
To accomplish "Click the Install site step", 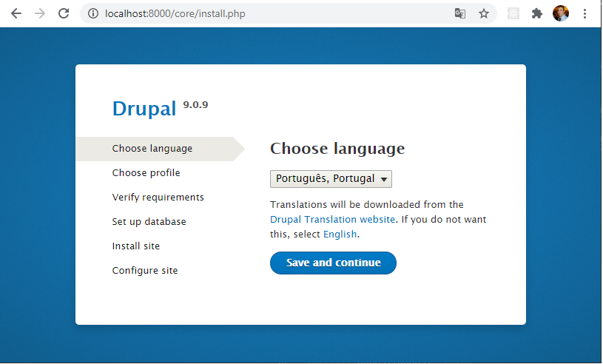I will pos(135,246).
